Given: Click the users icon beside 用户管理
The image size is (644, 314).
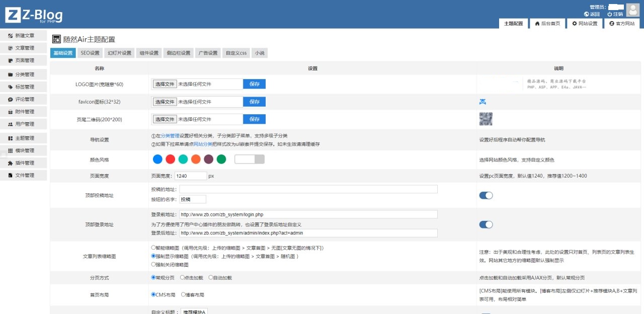Looking at the screenshot, I should (11, 124).
